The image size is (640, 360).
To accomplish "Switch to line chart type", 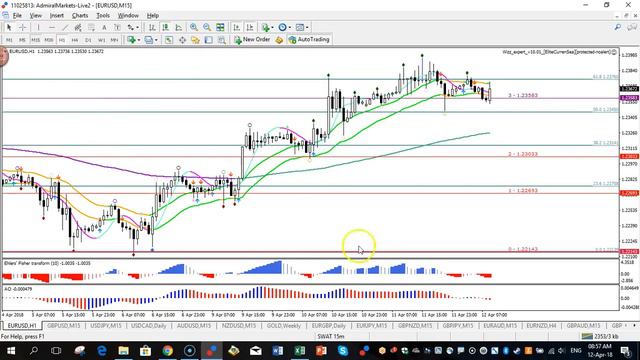I will [178, 27].
